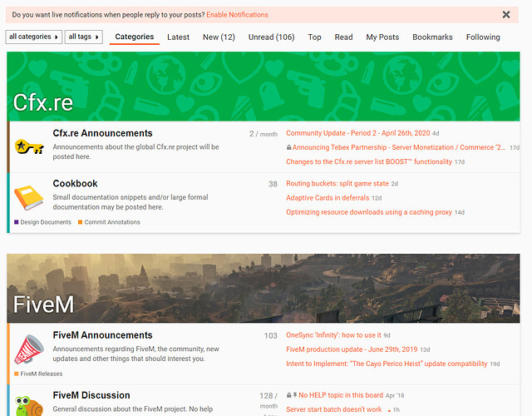Open the Commit Annotations subcategory
This screenshot has width=532, height=416.
pos(112,222)
